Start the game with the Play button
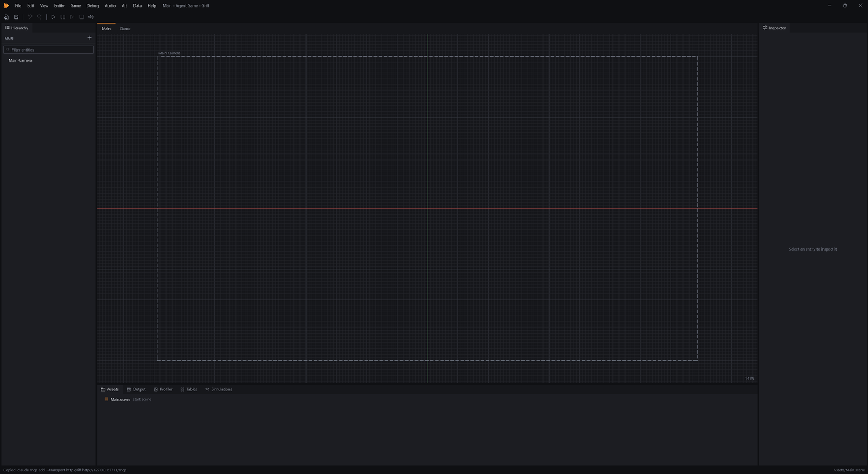The height and width of the screenshot is (474, 868). coord(53,17)
